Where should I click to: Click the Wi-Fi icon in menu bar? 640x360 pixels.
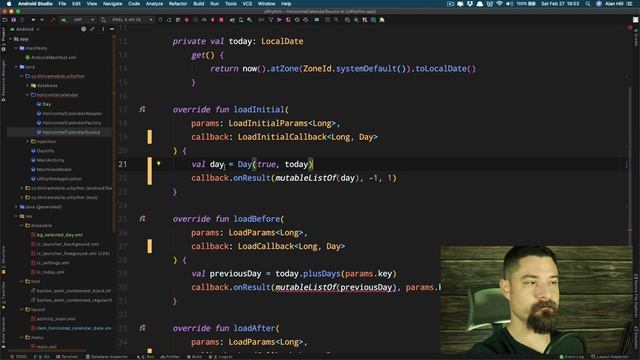(x=499, y=4)
